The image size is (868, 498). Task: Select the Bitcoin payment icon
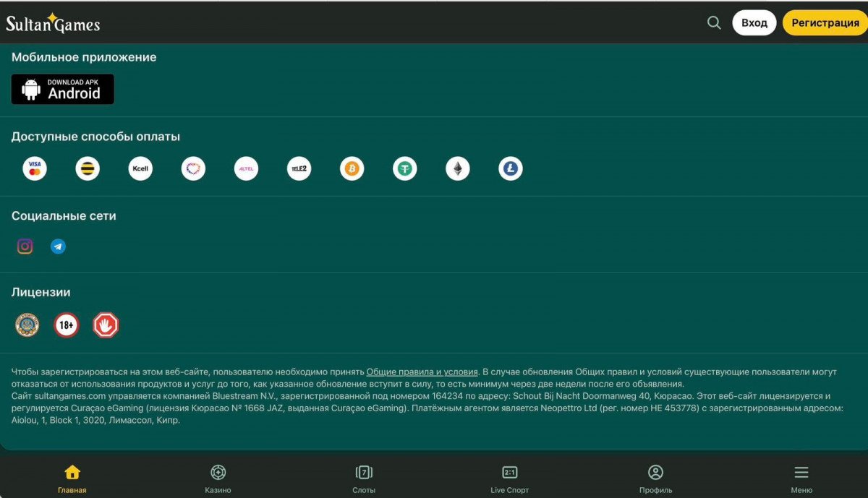coord(352,169)
